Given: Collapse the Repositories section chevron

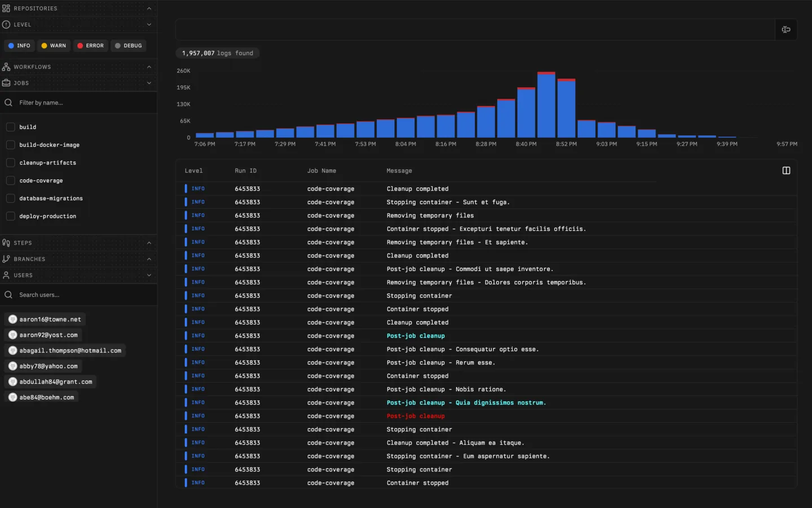Looking at the screenshot, I should click(x=149, y=8).
